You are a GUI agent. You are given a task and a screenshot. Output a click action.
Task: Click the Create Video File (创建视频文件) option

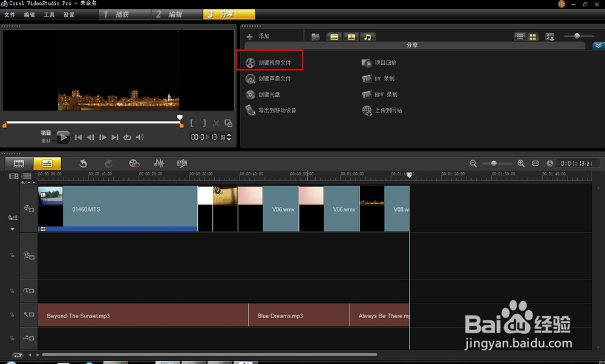(x=269, y=62)
